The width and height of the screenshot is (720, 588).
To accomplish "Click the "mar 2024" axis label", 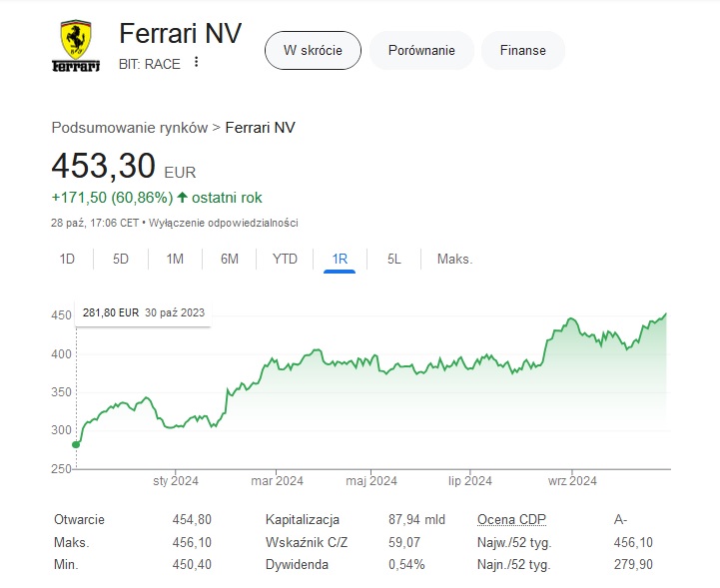I will 277,481.
